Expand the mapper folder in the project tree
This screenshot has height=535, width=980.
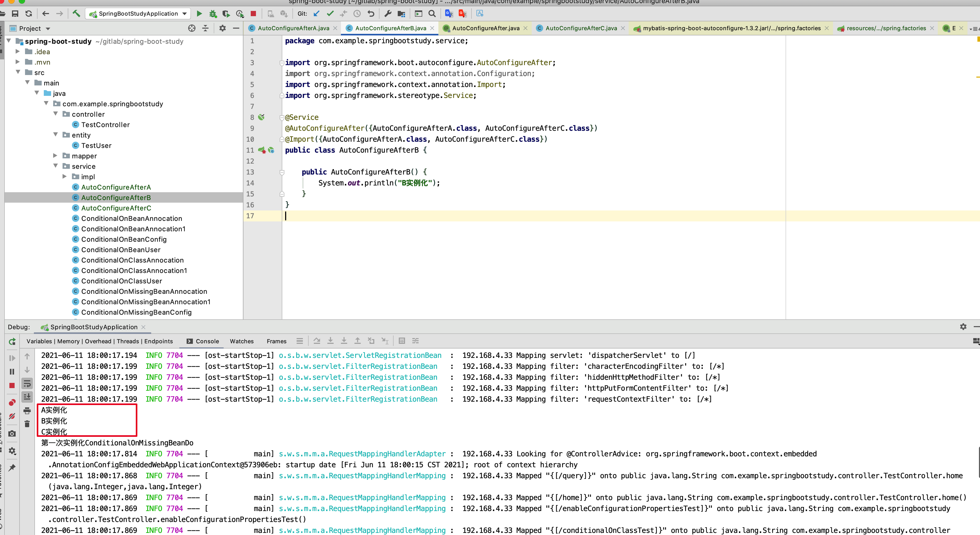(55, 155)
